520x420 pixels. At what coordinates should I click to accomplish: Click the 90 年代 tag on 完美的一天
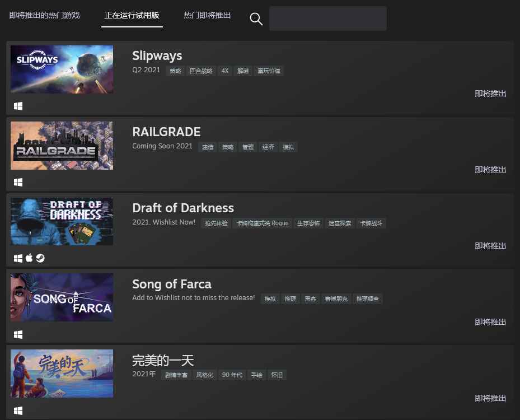point(232,375)
